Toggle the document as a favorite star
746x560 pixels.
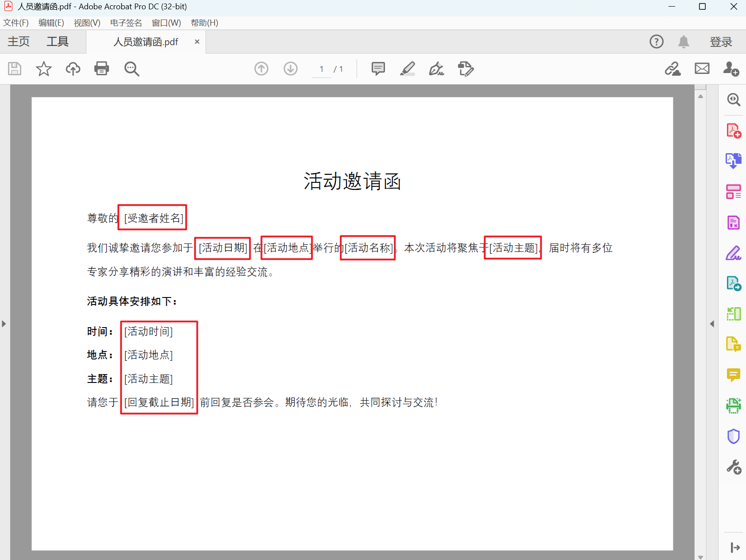(x=43, y=69)
